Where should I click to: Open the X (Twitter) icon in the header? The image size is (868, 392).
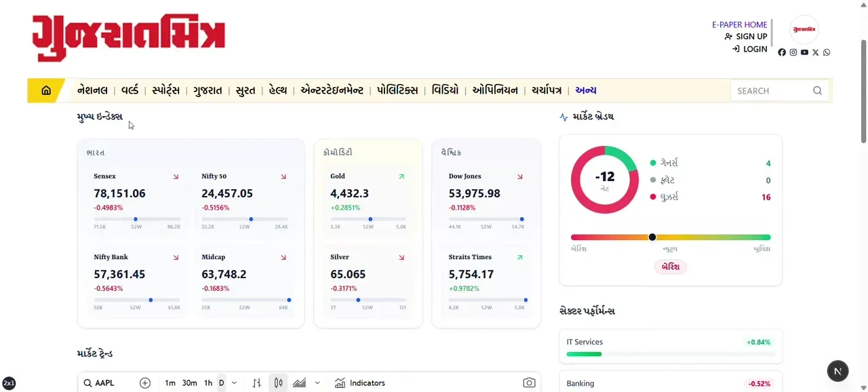pyautogui.click(x=816, y=52)
